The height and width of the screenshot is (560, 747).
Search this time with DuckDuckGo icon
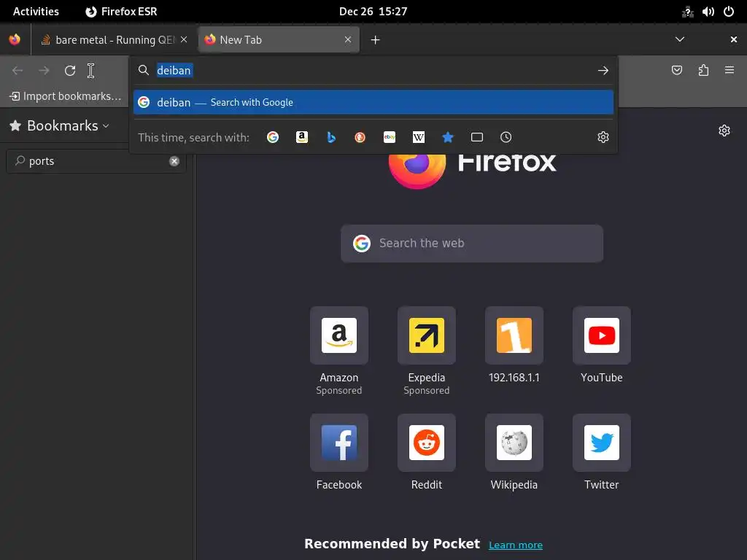click(x=360, y=137)
